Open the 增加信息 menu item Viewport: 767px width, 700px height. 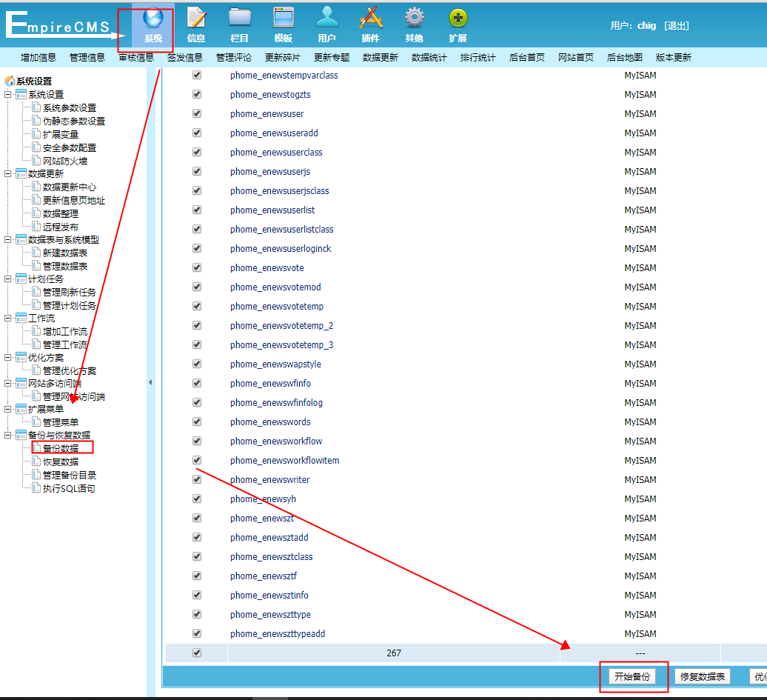[38, 57]
